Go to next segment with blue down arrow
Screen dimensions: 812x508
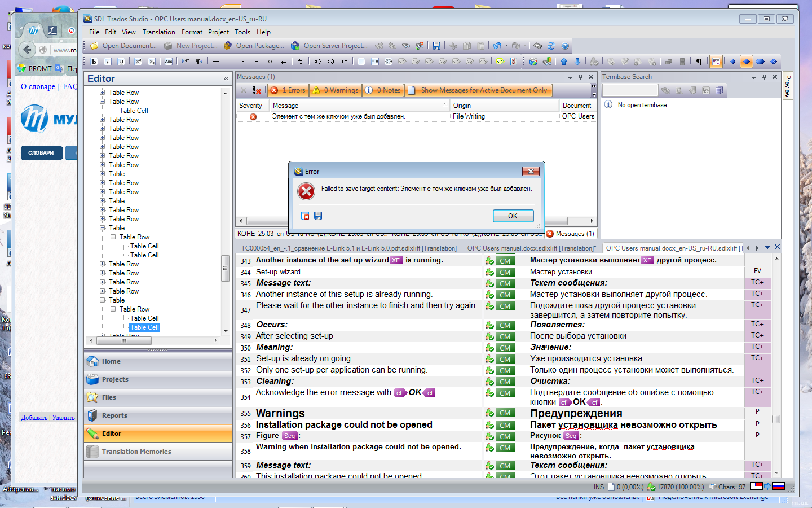tap(577, 62)
